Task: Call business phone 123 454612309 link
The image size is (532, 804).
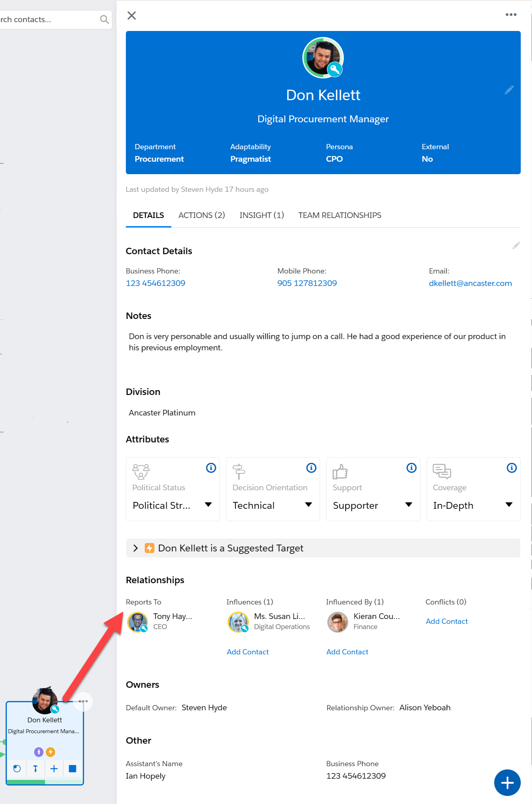Action: tap(156, 283)
